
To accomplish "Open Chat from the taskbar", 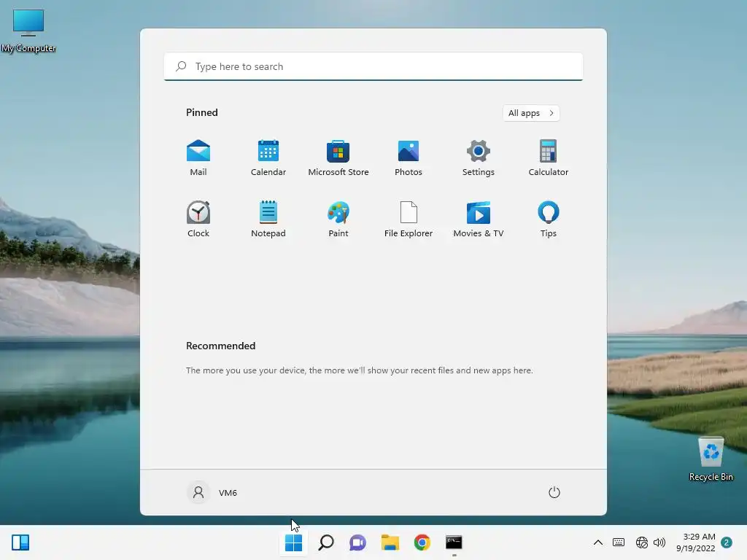I will coord(357,542).
